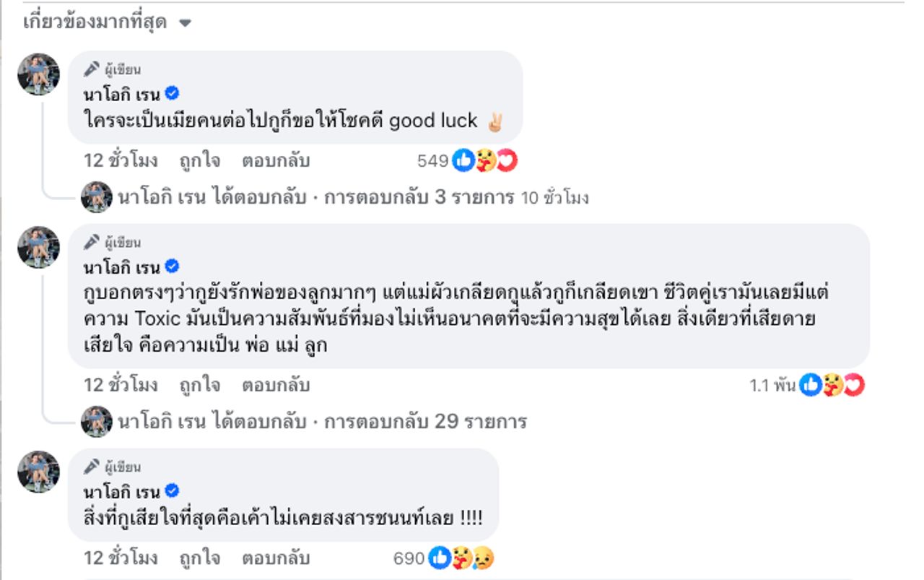Click ตอบกลับ under the third comment
924x580 pixels.
276,558
